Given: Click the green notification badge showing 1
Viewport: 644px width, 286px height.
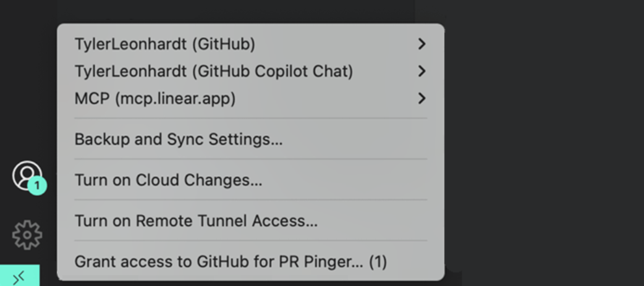Looking at the screenshot, I should 37,186.
